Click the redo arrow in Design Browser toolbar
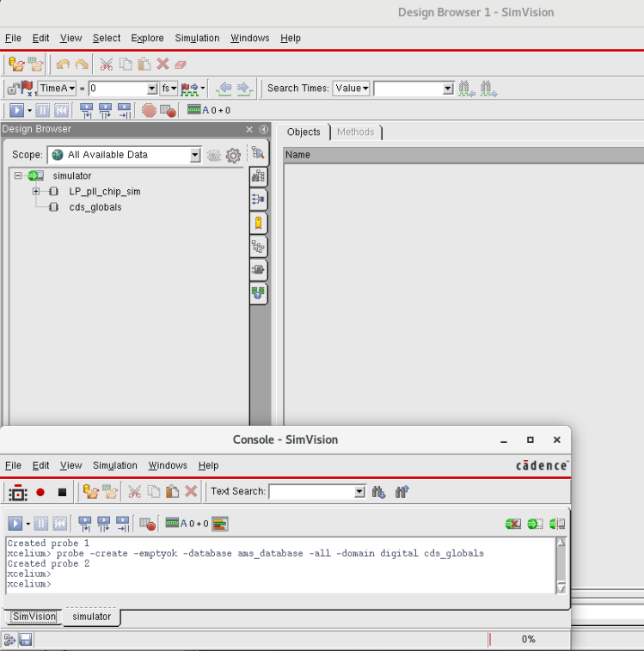The image size is (644, 651). (82, 64)
